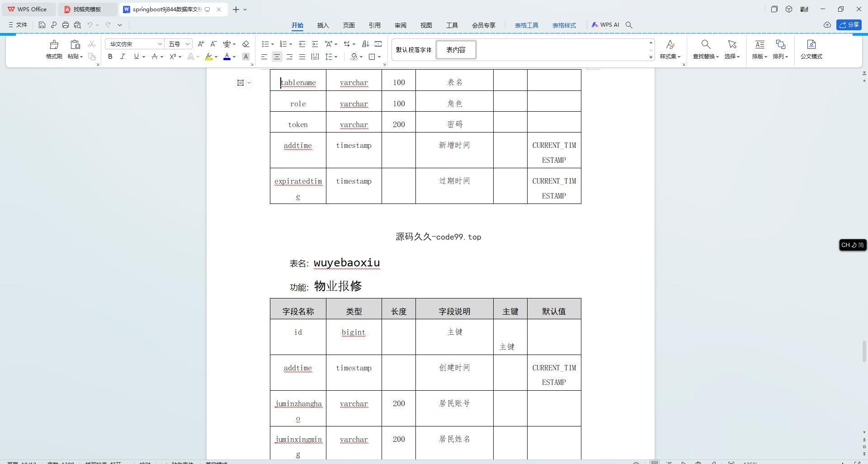Image resolution: width=868 pixels, height=464 pixels.
Task: Toggle character shading (A box)
Action: click(x=246, y=57)
